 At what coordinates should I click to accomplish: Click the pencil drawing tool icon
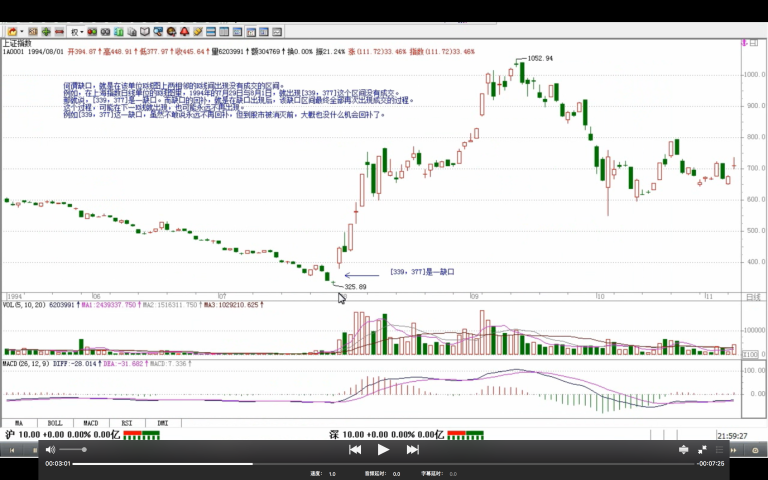tap(197, 32)
